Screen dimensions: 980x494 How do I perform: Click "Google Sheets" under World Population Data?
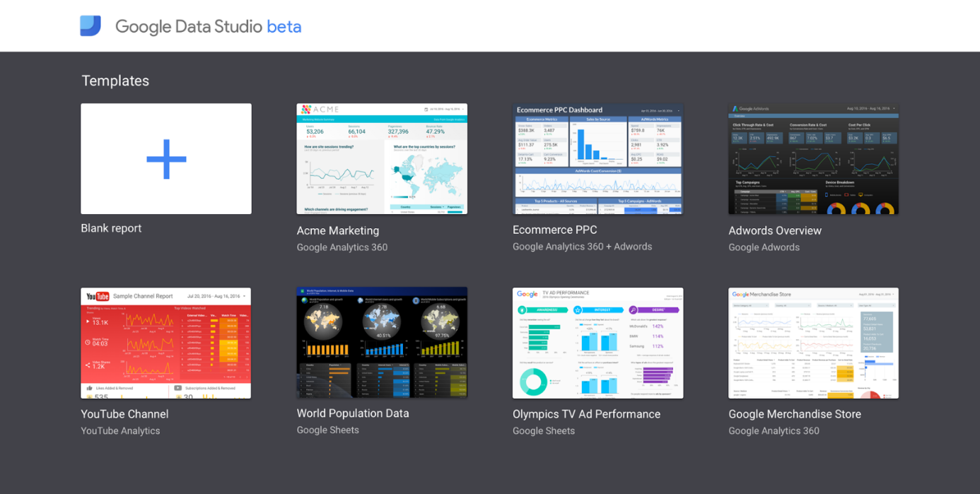pyautogui.click(x=328, y=430)
